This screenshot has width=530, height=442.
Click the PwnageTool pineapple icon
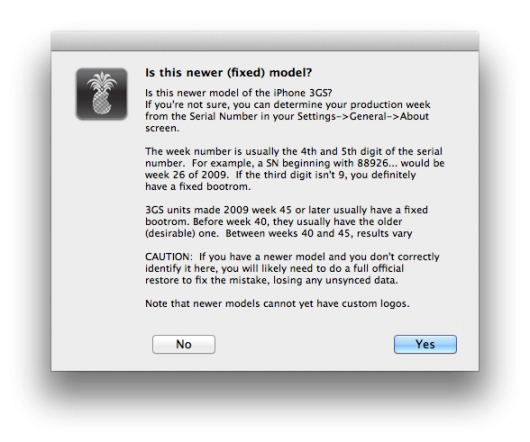coord(101,94)
